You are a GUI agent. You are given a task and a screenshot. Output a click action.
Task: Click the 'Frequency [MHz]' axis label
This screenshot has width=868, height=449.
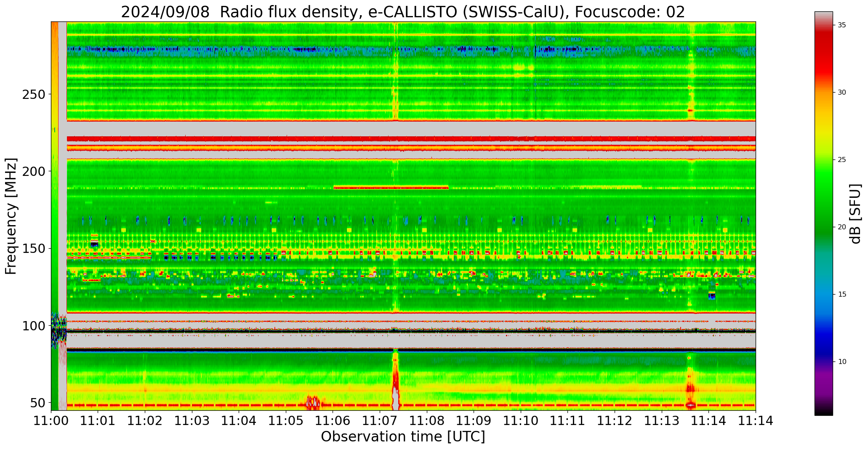[x=11, y=216]
